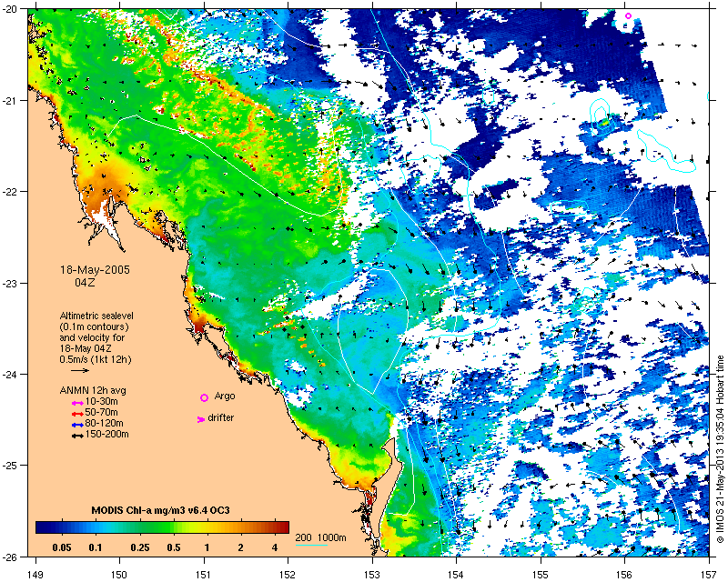
Task: Click the '10-30m' depth label
Action: click(102, 401)
